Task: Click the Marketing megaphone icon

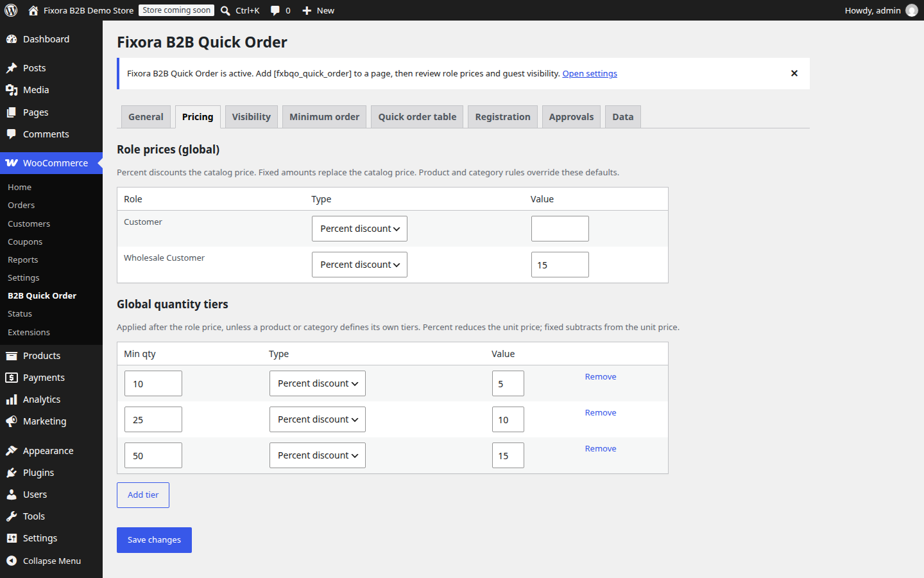Action: coord(12,421)
